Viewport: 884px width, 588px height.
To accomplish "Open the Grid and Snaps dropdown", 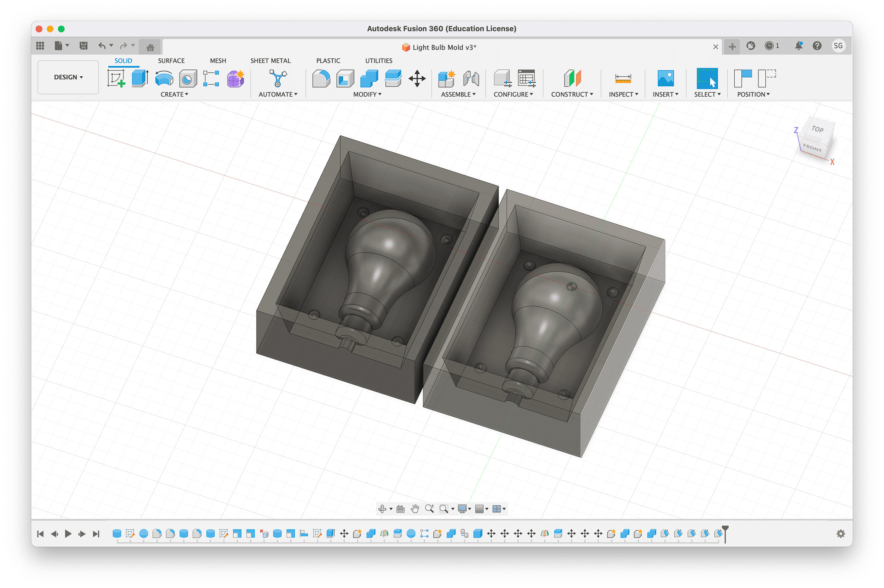I will pos(482,509).
